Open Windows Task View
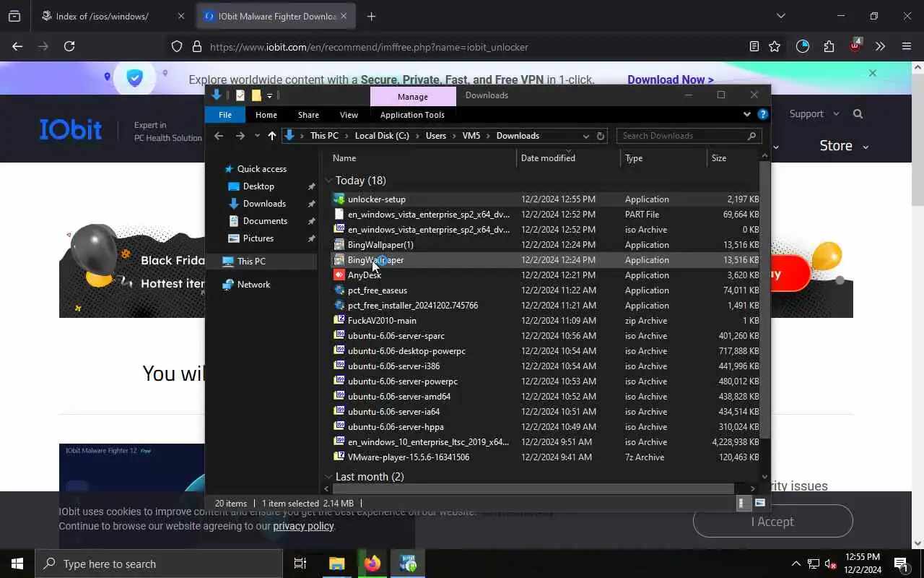924x578 pixels. coord(300,564)
